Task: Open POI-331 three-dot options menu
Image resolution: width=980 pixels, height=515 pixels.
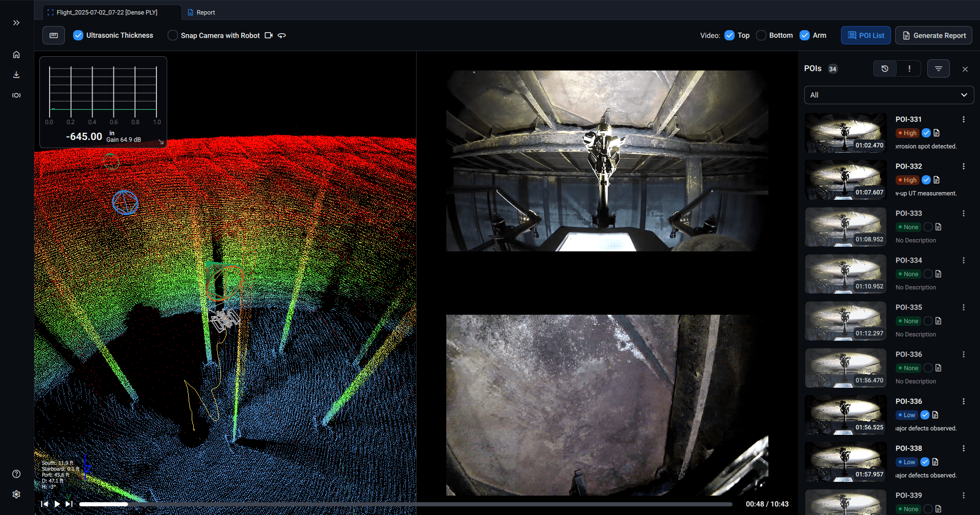Action: pyautogui.click(x=963, y=120)
